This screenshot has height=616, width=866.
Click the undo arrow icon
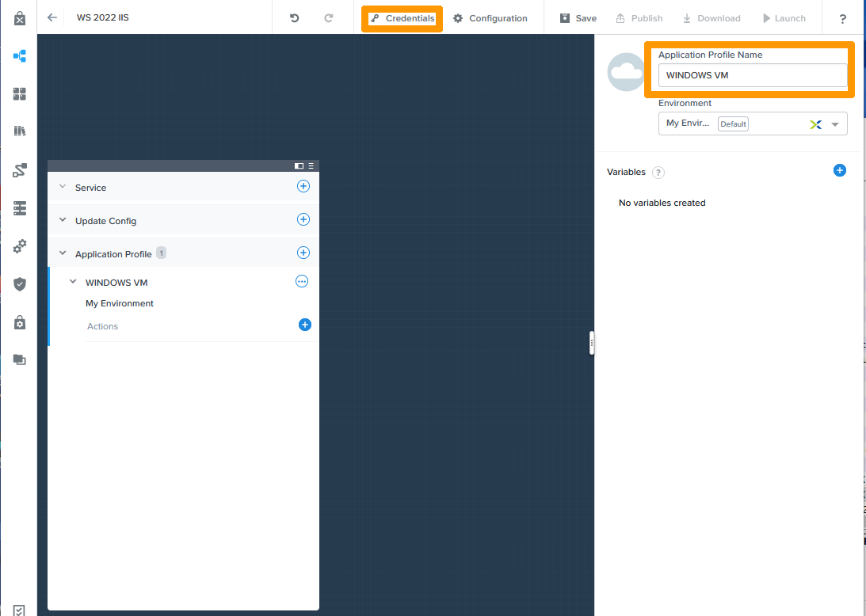pyautogui.click(x=295, y=18)
